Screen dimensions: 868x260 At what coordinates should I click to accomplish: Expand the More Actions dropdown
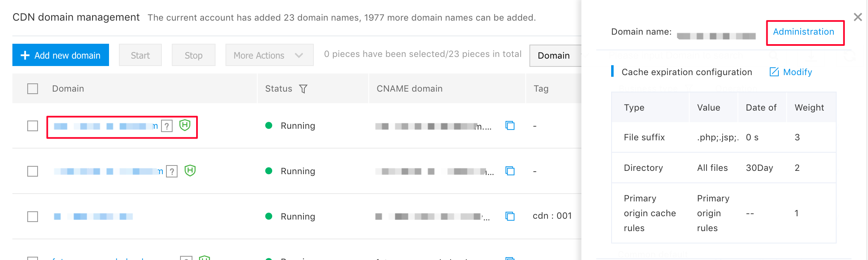click(269, 55)
